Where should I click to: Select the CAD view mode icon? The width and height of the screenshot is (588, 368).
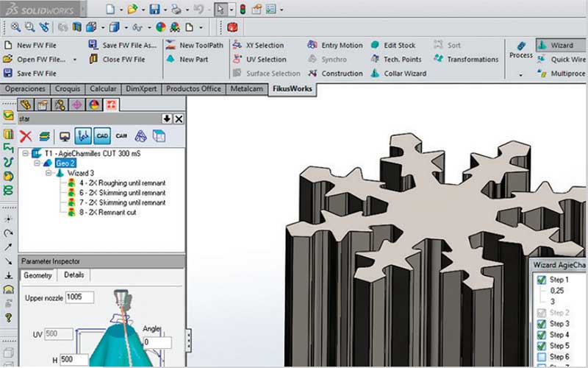[x=102, y=136]
